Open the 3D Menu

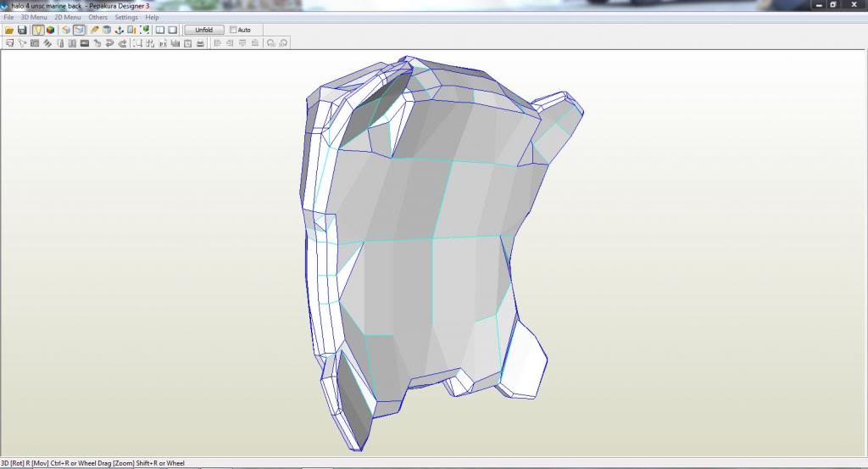pyautogui.click(x=34, y=17)
